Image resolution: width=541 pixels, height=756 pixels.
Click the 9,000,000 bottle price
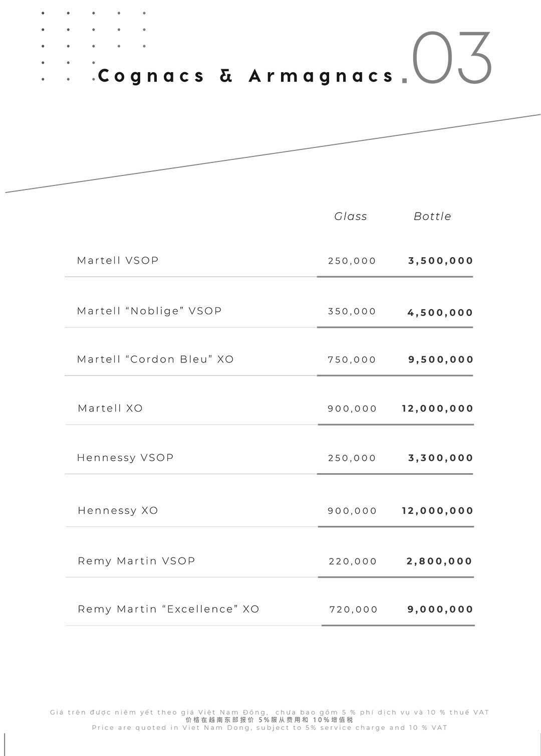pyautogui.click(x=440, y=610)
